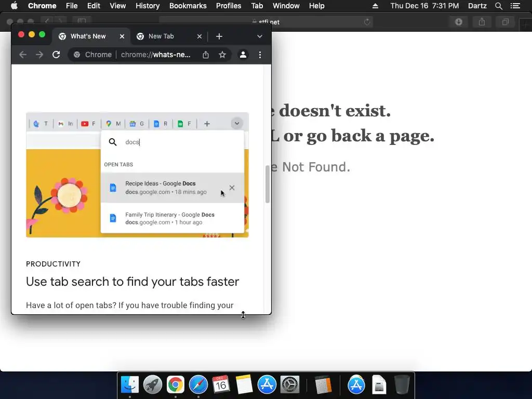This screenshot has width=532, height=399.
Task: Open Safari from the Dock
Action: pos(198,385)
